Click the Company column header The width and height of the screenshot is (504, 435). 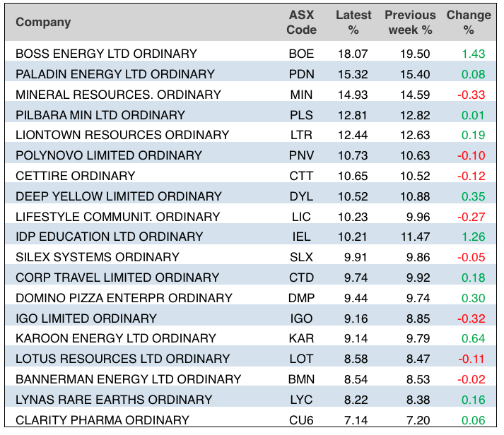tap(43, 22)
